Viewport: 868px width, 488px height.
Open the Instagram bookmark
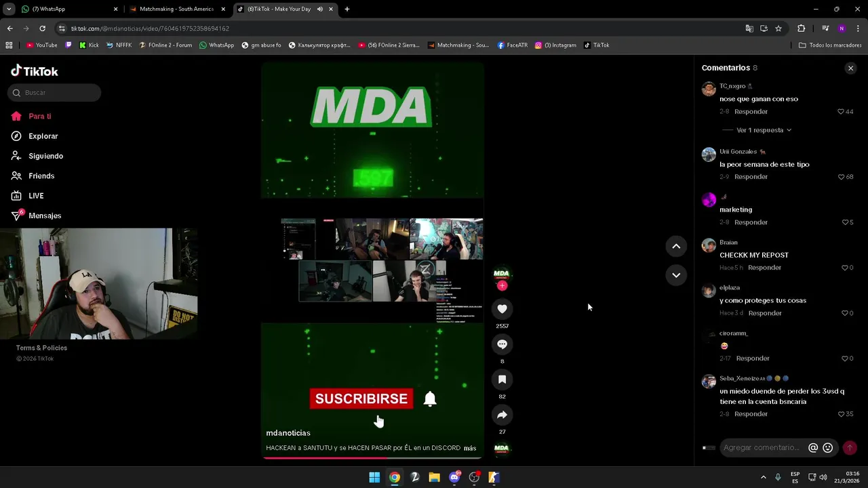point(555,45)
